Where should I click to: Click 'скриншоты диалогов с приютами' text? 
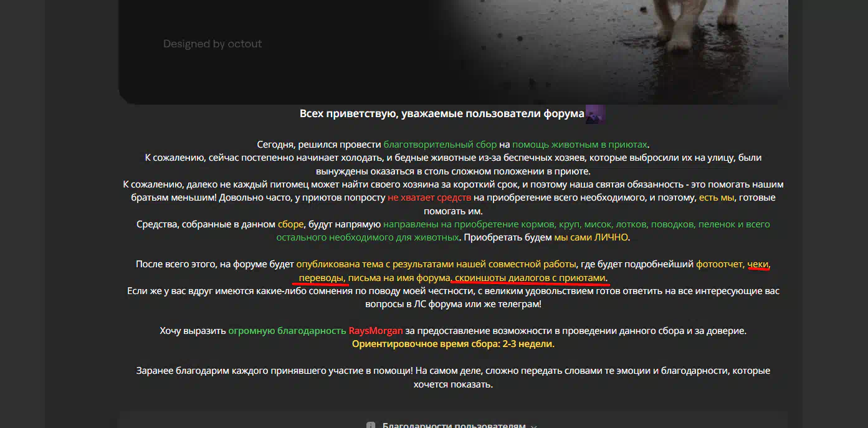point(530,277)
